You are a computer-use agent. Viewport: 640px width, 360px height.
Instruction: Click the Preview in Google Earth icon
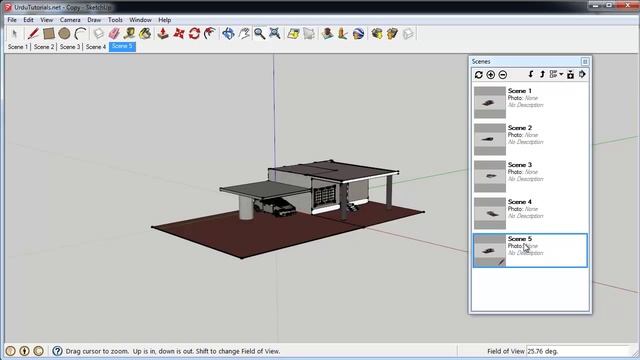[x=358, y=34]
